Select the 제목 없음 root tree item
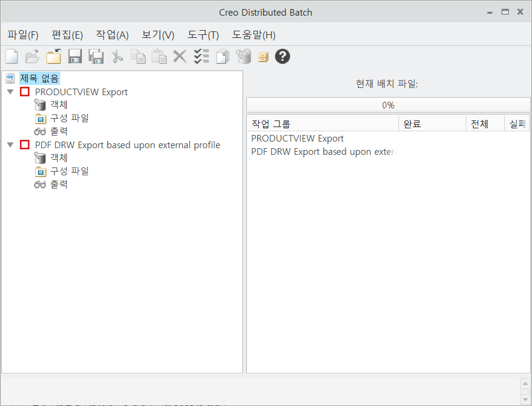This screenshot has height=406, width=532. (40, 78)
